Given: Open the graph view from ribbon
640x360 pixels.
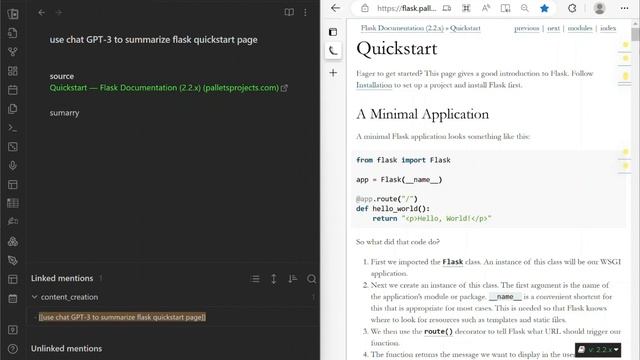Looking at the screenshot, I should 13,52.
